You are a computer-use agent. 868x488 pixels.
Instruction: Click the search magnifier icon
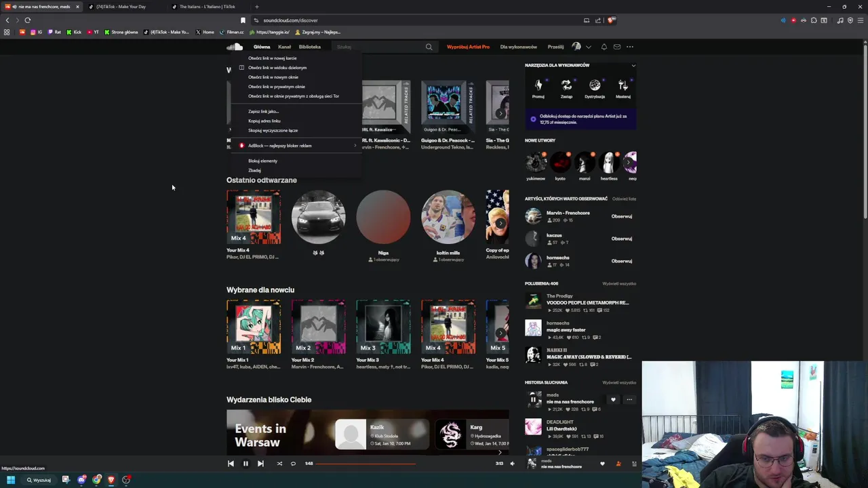(429, 47)
